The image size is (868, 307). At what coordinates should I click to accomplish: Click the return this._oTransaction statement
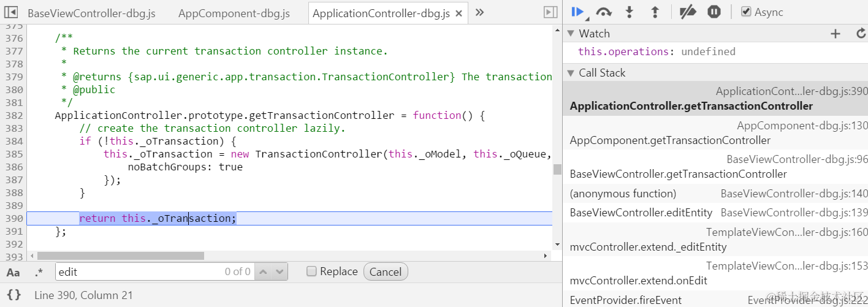(x=158, y=218)
